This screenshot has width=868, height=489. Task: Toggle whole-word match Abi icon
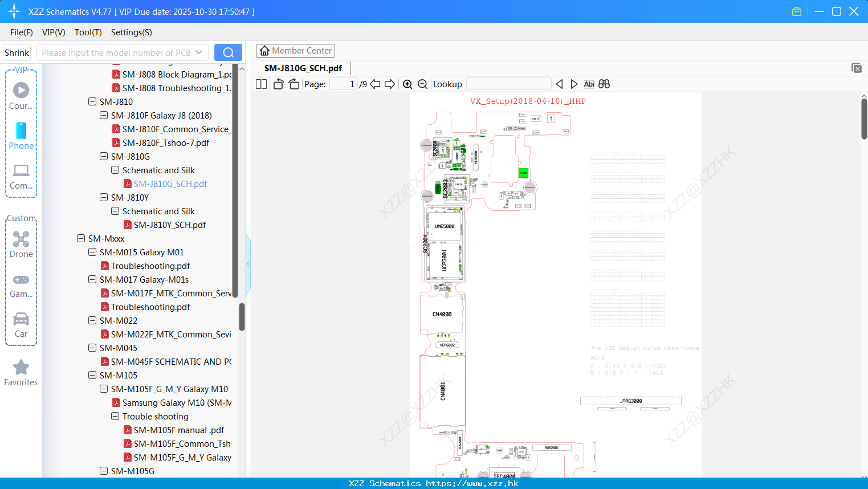pyautogui.click(x=589, y=84)
